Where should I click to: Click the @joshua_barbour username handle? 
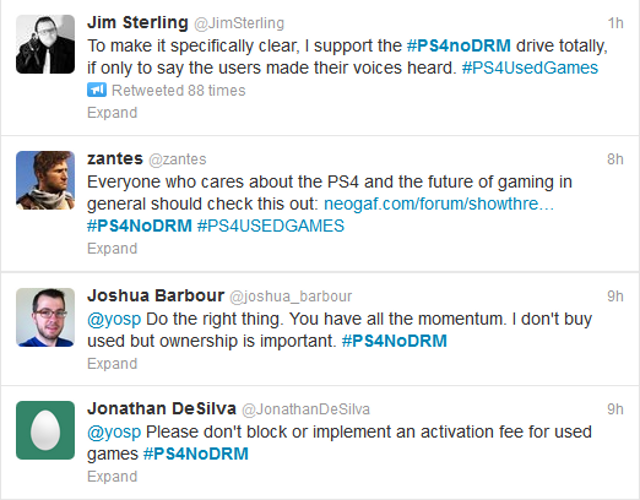coord(291,296)
